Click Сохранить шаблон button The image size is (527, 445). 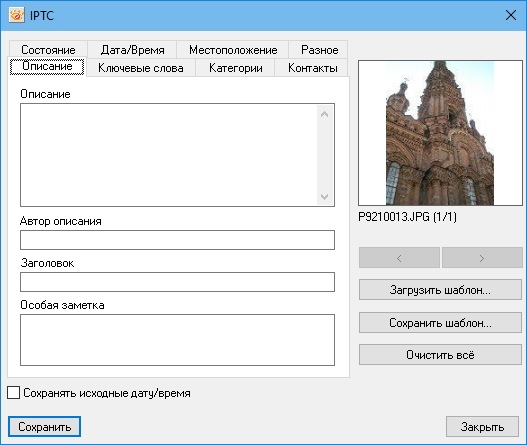coord(440,323)
